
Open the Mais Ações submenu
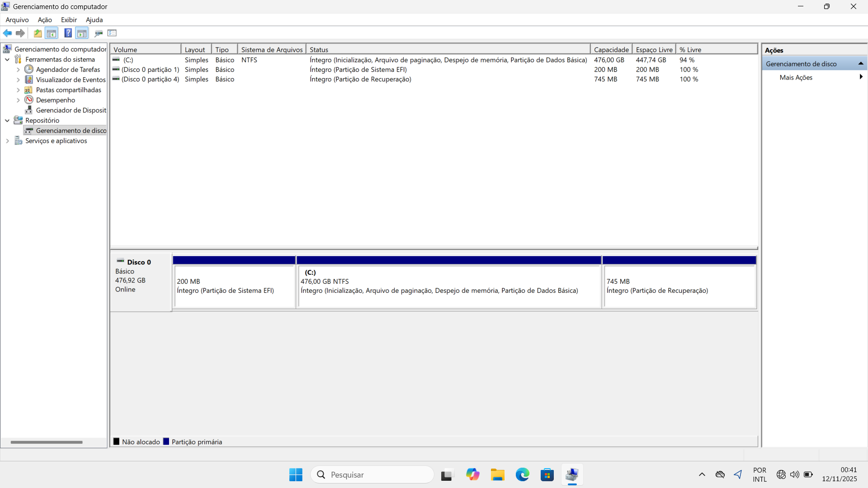click(796, 78)
